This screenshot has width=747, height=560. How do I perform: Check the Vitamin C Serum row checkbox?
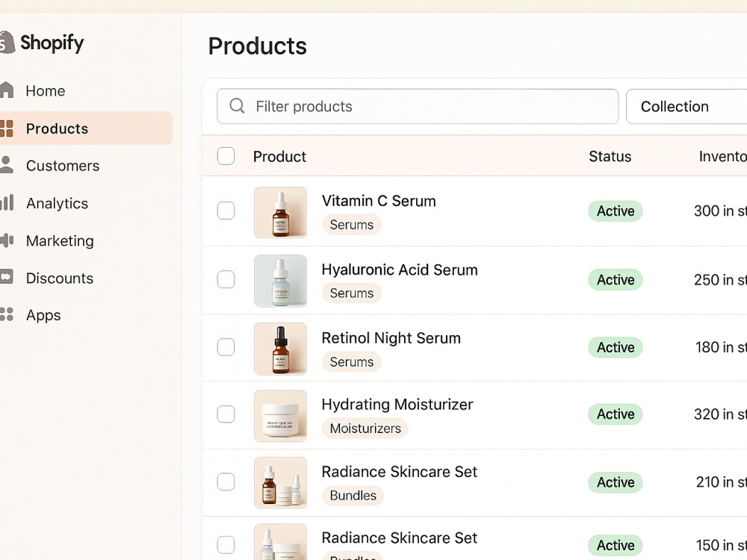[226, 211]
